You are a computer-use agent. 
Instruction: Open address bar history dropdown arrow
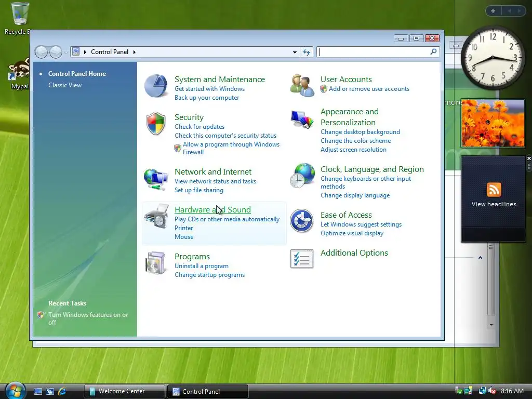(x=295, y=52)
